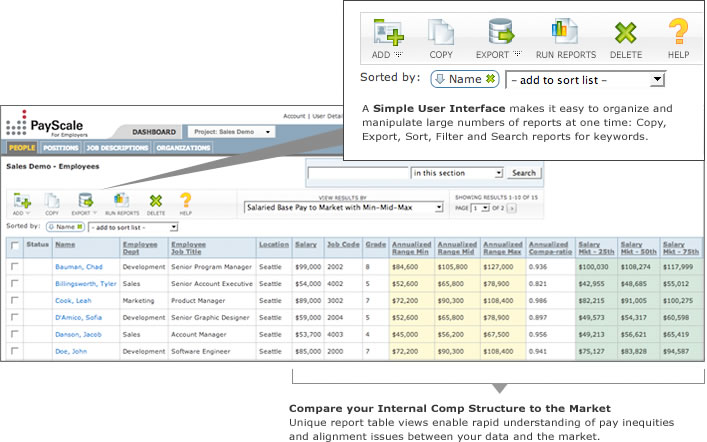This screenshot has height=442, width=707.
Task: Click the '0.821' compa-ratio cell
Action: click(537, 284)
